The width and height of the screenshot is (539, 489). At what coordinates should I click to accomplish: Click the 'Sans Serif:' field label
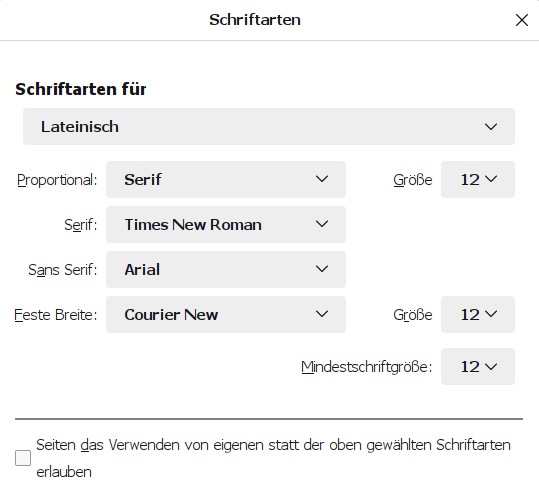click(63, 270)
